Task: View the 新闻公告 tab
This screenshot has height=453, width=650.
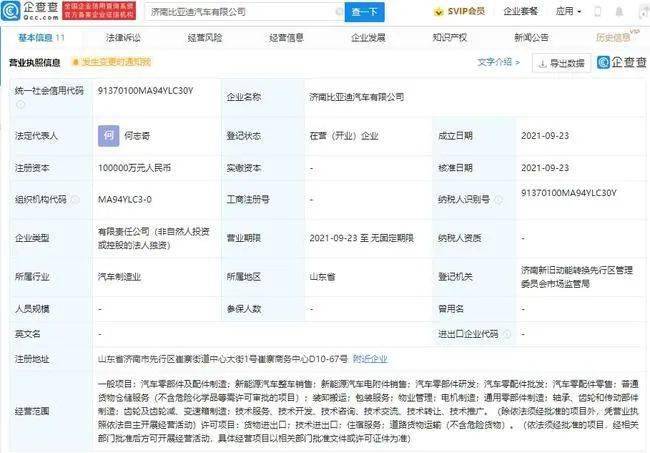Action: [531, 38]
